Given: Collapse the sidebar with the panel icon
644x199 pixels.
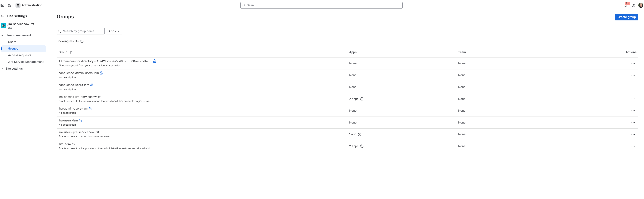Looking at the screenshot, I should (2, 5).
